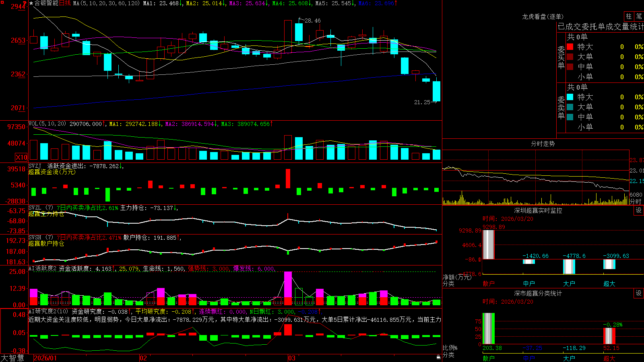Click the 时间: 2026/03/20 text in 深圳超赢实时监控
Screen dimensions: 644x362
click(508, 219)
